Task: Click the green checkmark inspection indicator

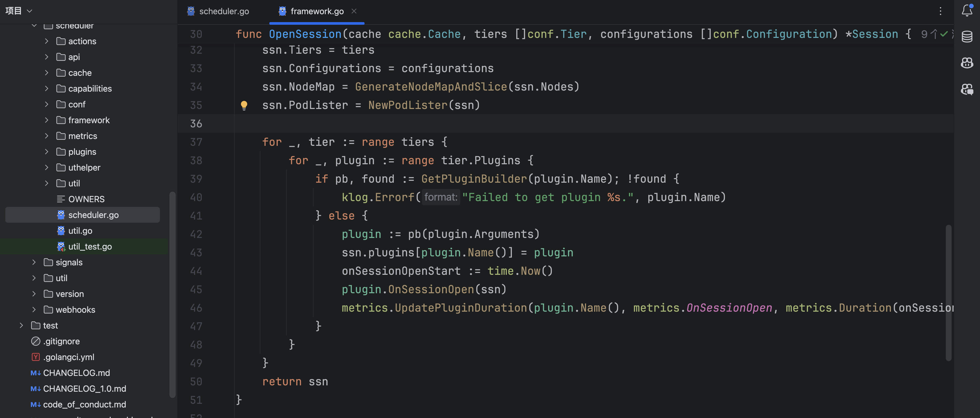Action: coord(944,34)
